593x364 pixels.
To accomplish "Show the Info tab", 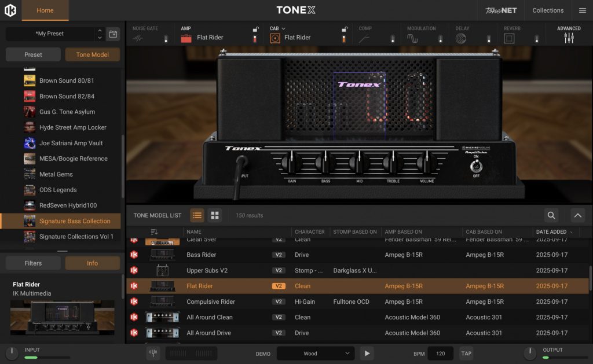I will pyautogui.click(x=92, y=263).
